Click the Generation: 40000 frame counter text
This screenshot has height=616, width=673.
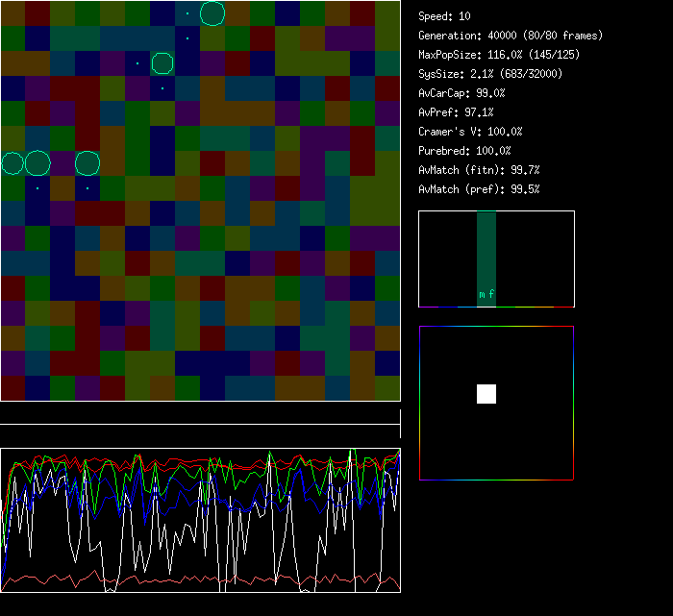[511, 36]
